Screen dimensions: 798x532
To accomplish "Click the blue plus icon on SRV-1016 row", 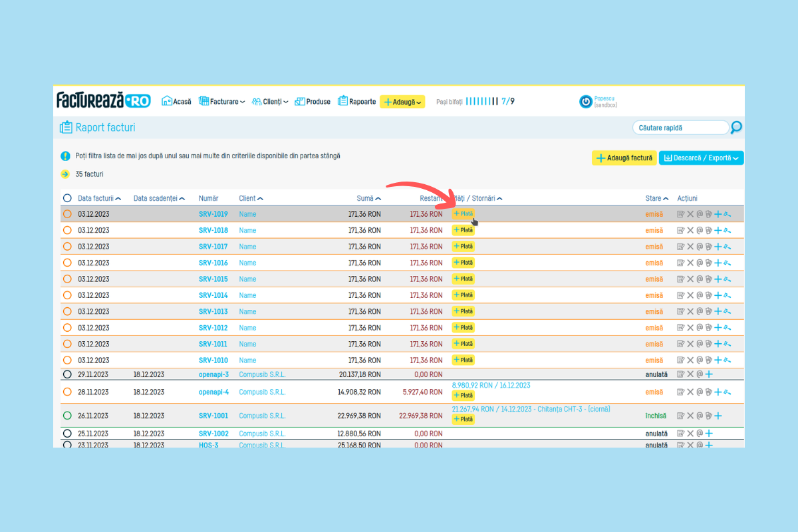I will (x=718, y=263).
